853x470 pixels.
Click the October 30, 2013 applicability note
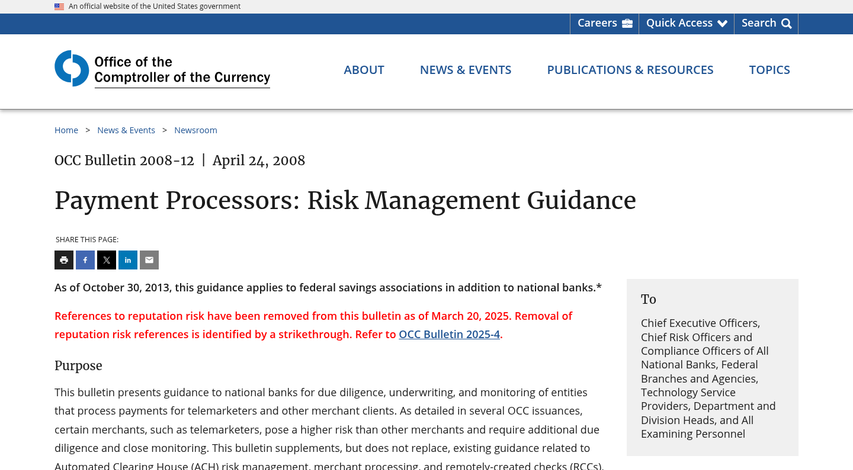tap(328, 288)
